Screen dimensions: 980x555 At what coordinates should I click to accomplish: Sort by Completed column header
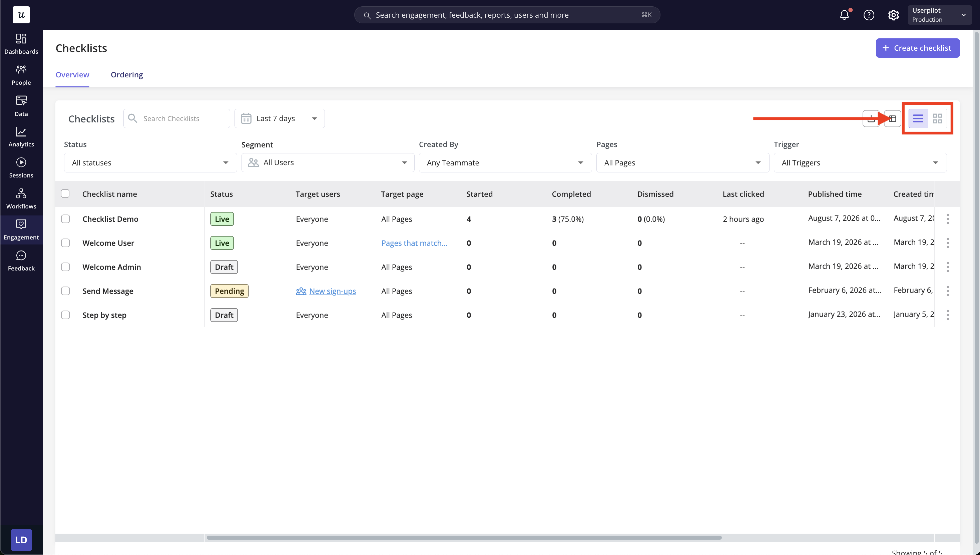pyautogui.click(x=571, y=194)
